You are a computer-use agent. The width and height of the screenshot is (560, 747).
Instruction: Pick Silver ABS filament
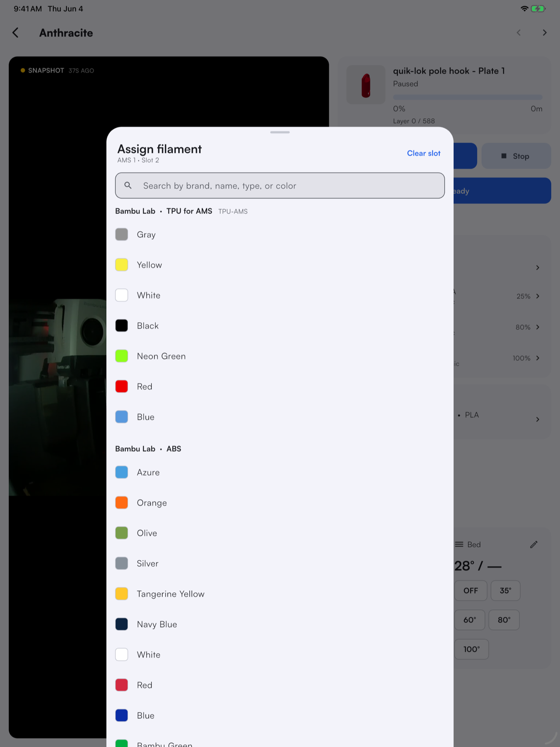coord(280,564)
